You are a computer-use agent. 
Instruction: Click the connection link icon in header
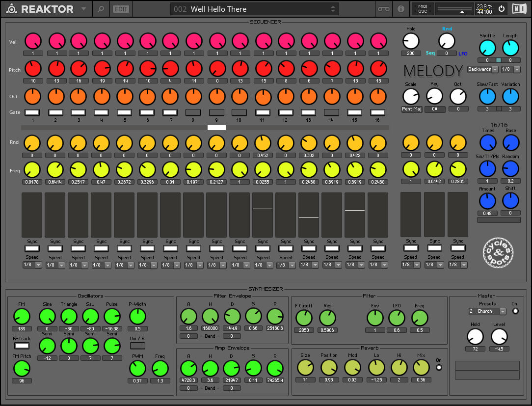(x=383, y=9)
